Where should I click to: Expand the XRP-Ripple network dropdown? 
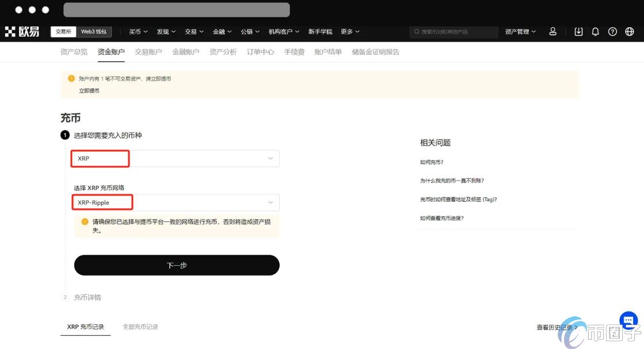coord(176,202)
